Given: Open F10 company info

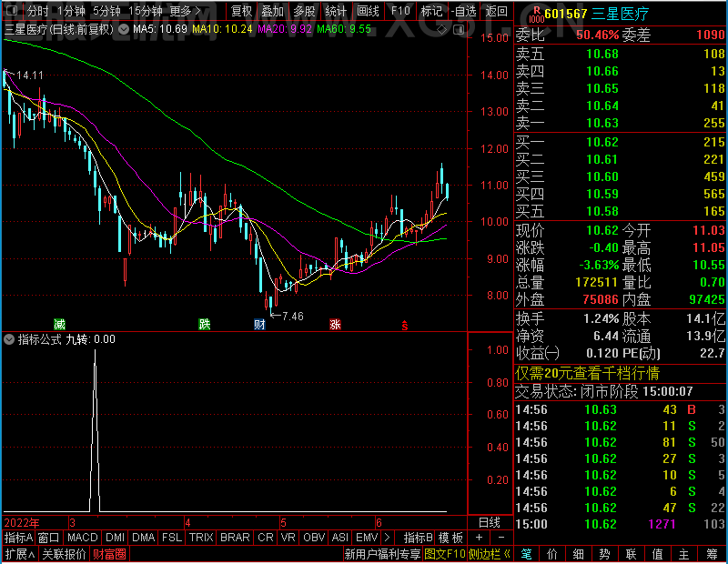Looking at the screenshot, I should 400,11.
